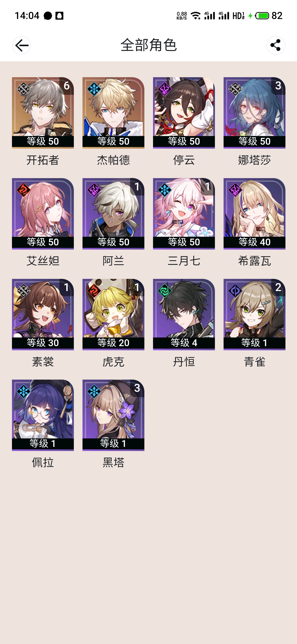Tap the battery indicator in status bar

262,16
